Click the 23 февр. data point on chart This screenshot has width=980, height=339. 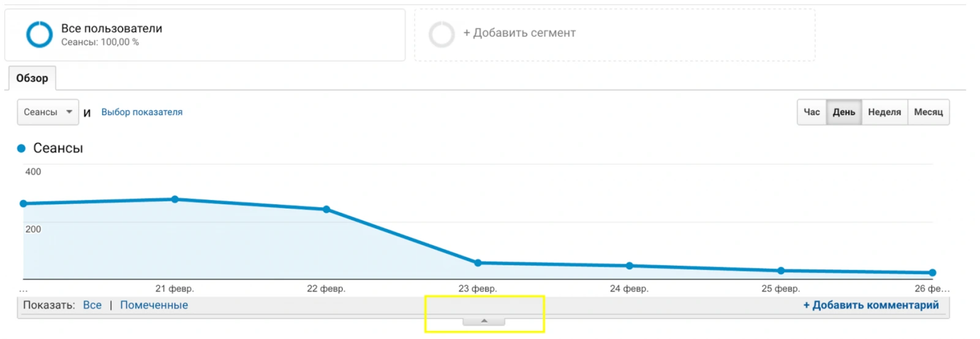pyautogui.click(x=478, y=263)
